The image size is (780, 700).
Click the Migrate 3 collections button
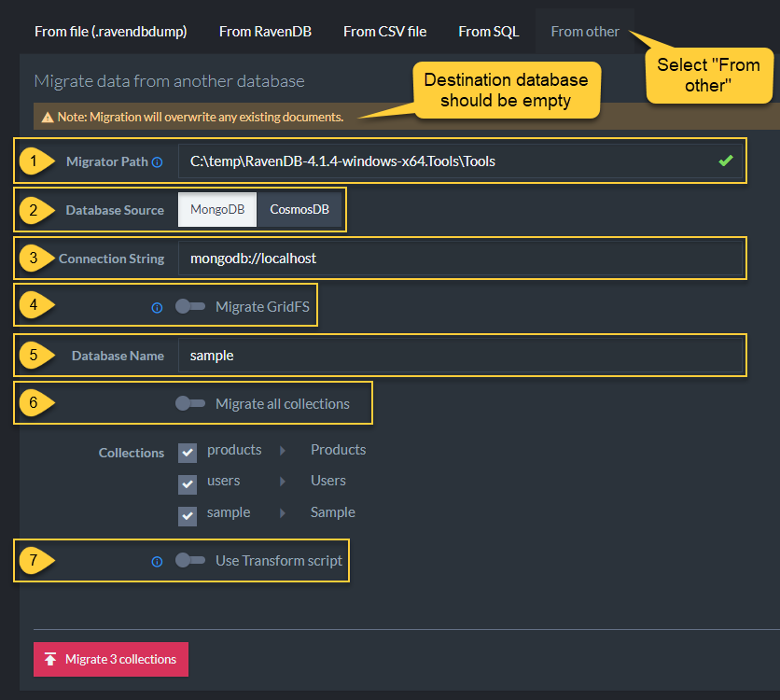111,659
